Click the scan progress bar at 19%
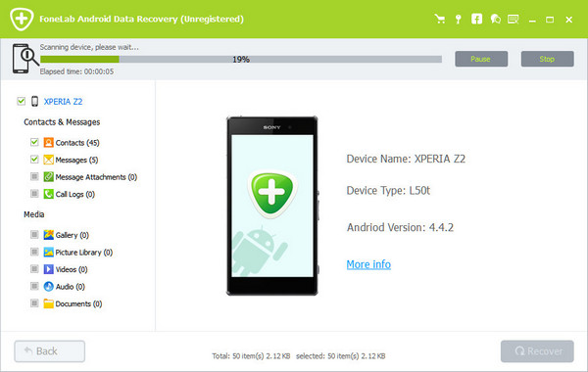The width and height of the screenshot is (588, 372). point(241,59)
